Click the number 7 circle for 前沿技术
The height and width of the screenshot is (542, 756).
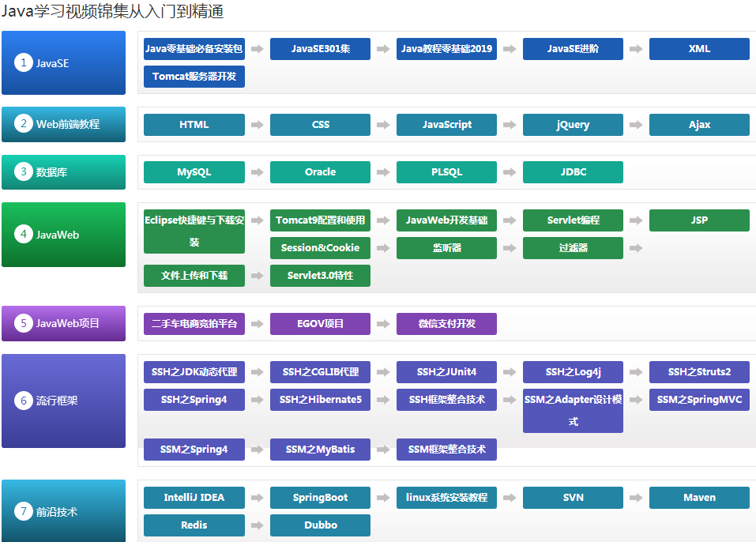click(x=24, y=511)
